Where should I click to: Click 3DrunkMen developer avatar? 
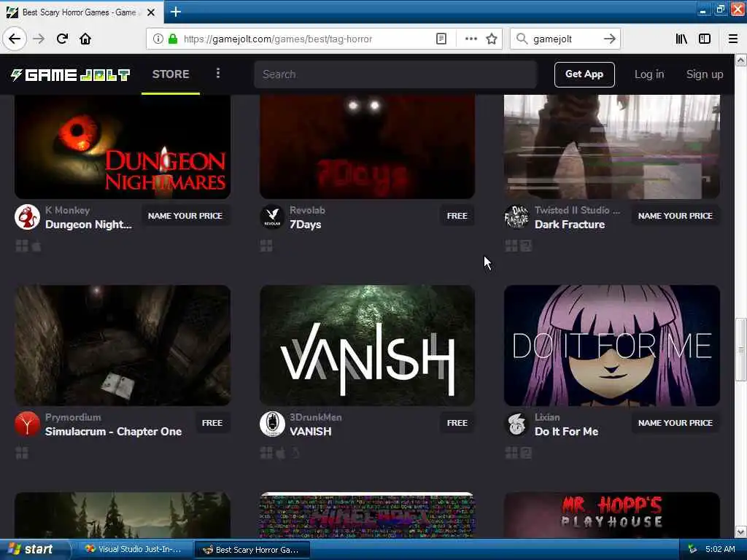click(272, 424)
